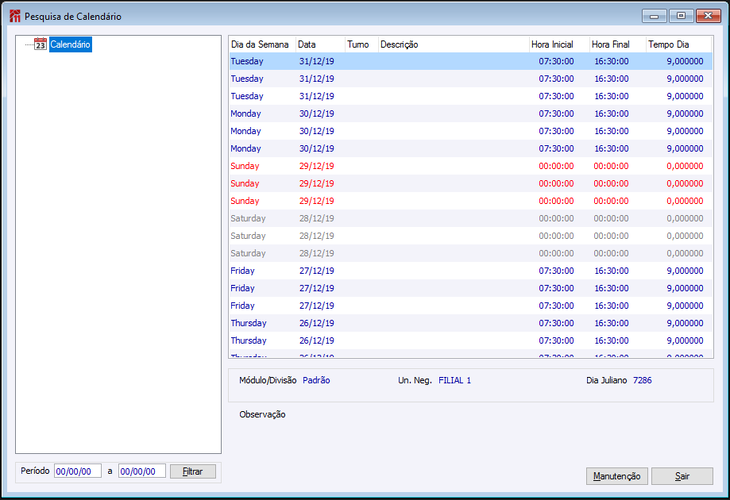Focus the Período end date field after 'a'

(142, 471)
